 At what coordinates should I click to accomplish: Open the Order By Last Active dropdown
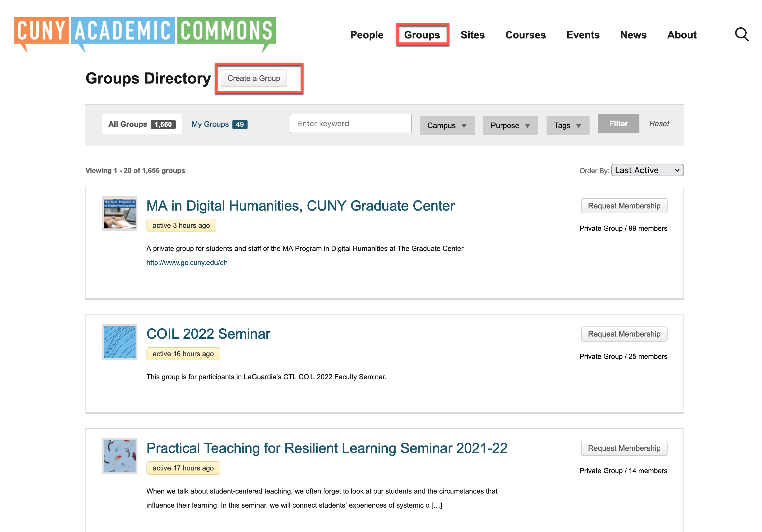click(647, 170)
